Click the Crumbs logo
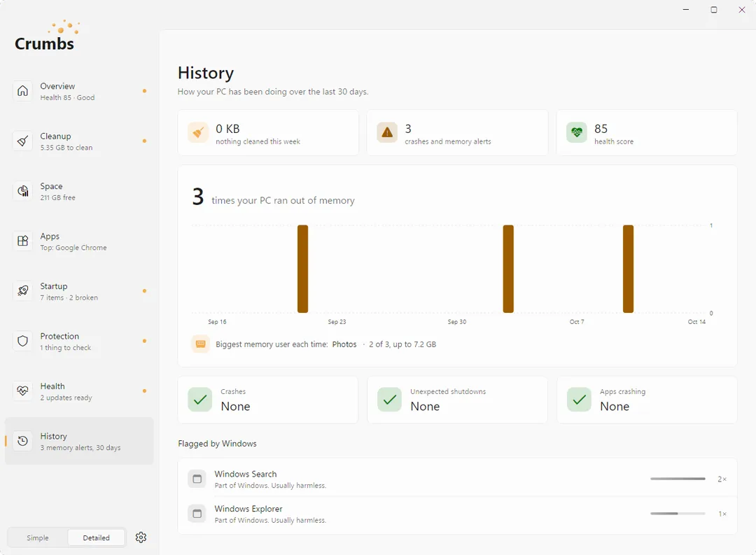The height and width of the screenshot is (555, 756). pyautogui.click(x=46, y=36)
